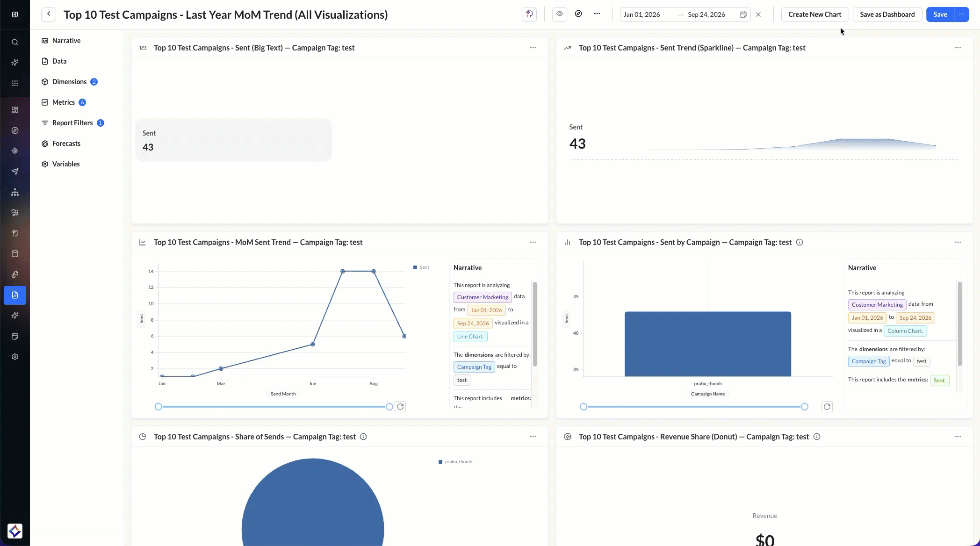Open options menu for Sent Trend (Sparkline) card
980x546 pixels.
coord(958,48)
